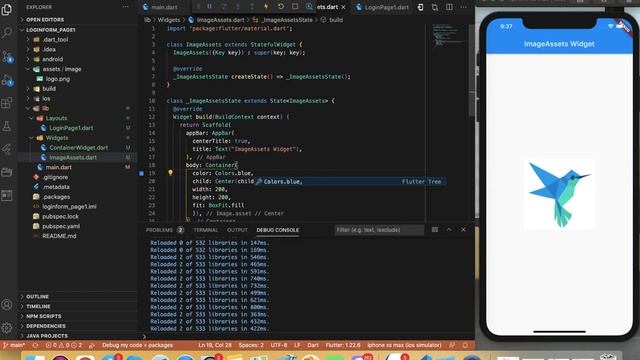Click the open changes icon in editor toolbar
Screen dimensions: 640x360
coord(435,7)
